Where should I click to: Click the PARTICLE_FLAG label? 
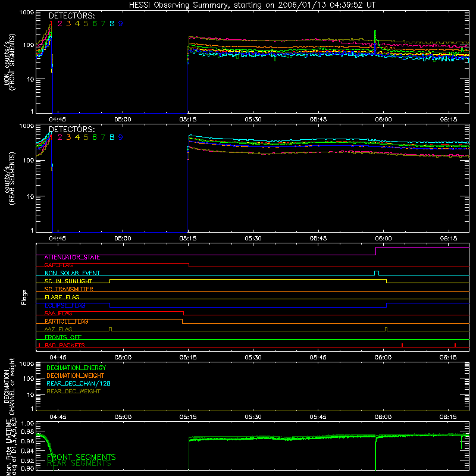coord(67,321)
